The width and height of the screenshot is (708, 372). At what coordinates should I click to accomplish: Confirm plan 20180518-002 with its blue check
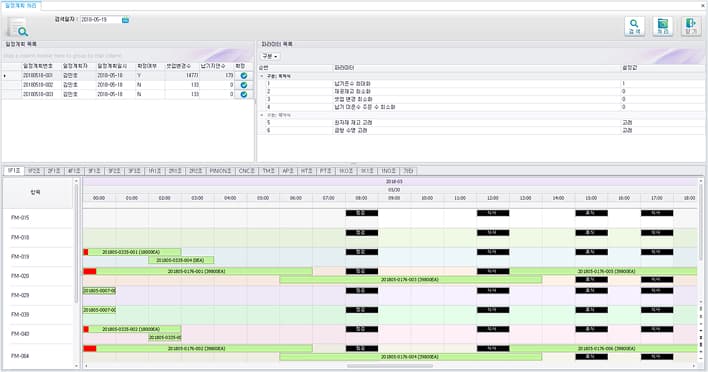(244, 85)
